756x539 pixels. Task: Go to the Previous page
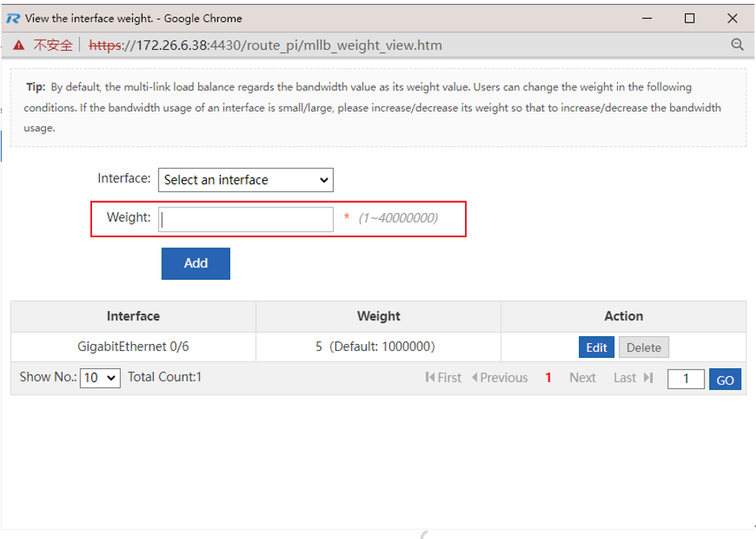coord(500,378)
